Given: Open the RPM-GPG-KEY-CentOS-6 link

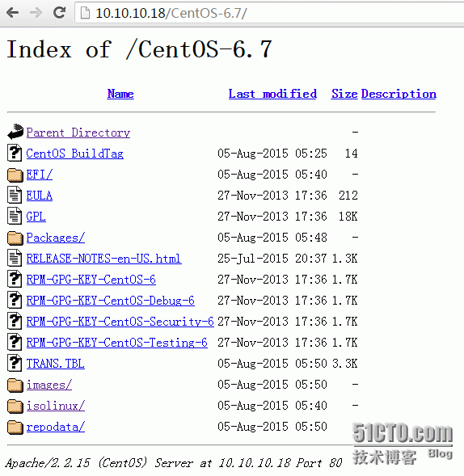Looking at the screenshot, I should coord(91,280).
